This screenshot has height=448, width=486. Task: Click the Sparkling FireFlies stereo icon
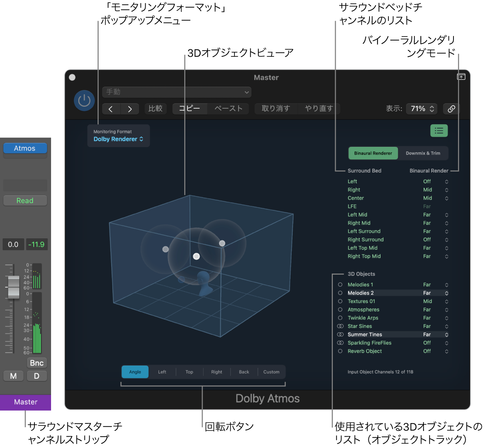coord(340,343)
